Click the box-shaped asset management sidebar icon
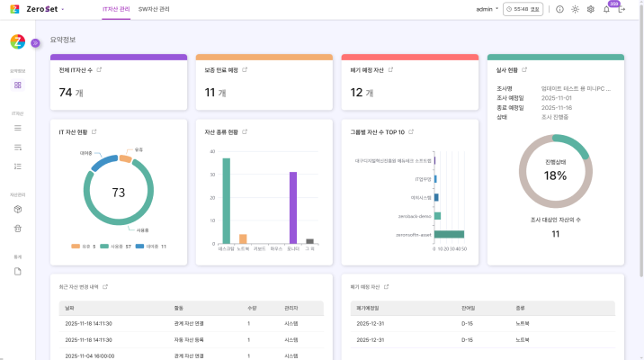Image resolution: width=644 pixels, height=360 pixels. tap(18, 209)
